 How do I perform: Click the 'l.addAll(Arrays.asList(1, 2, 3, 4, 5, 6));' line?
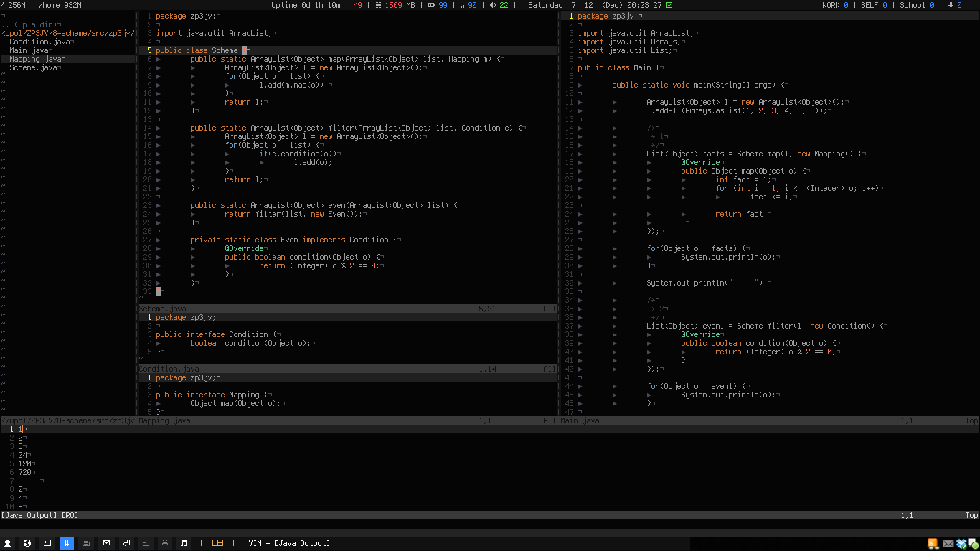(x=738, y=110)
